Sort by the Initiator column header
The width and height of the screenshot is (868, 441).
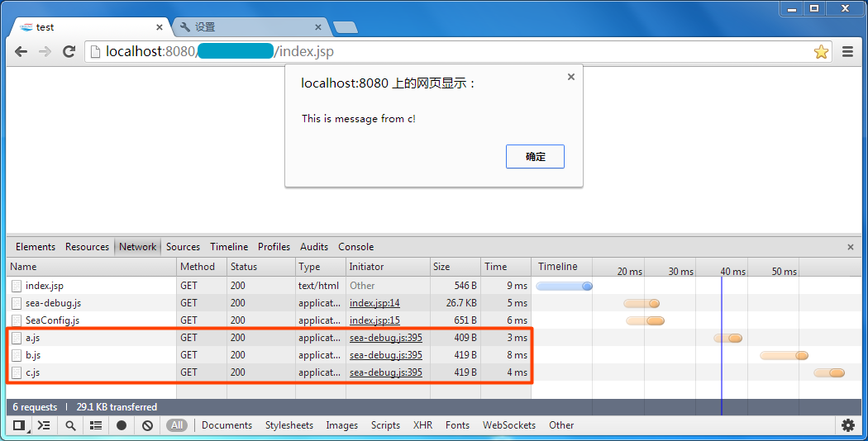coord(388,267)
